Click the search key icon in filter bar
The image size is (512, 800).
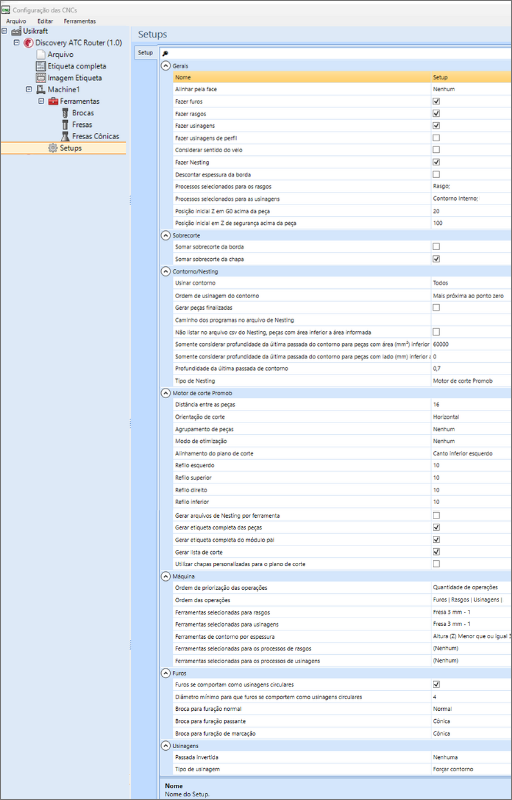click(x=165, y=54)
